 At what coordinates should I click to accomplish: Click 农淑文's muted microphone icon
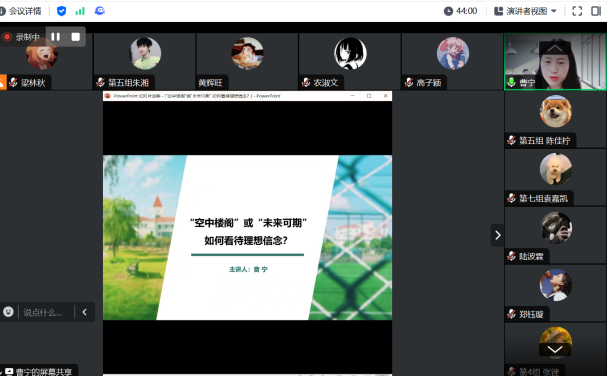pos(306,82)
